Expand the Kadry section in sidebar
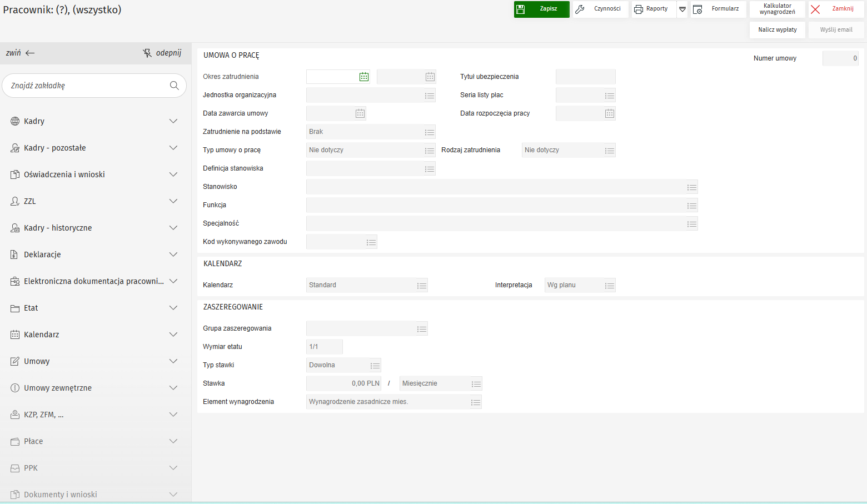Screen dimensions: 867x504 coord(173,121)
